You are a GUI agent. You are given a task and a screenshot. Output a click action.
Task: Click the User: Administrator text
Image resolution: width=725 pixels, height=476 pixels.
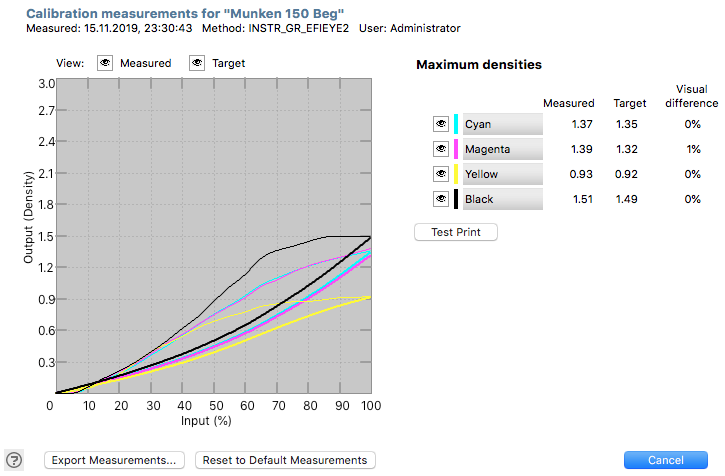click(410, 28)
